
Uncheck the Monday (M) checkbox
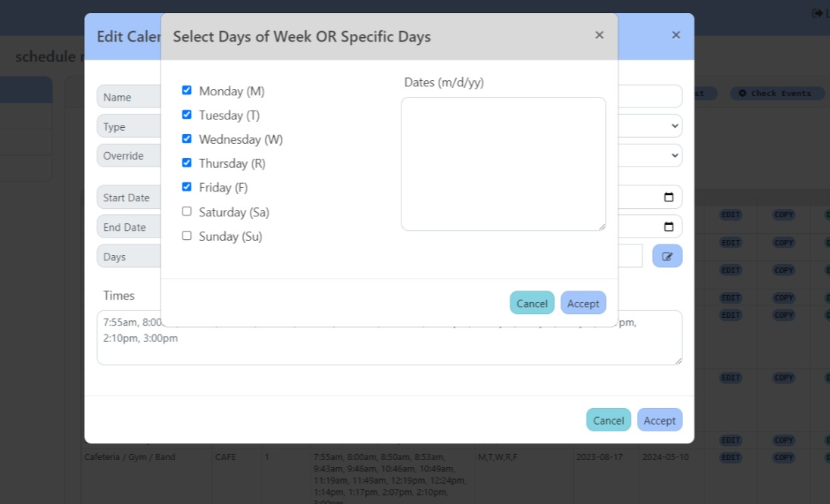[187, 91]
